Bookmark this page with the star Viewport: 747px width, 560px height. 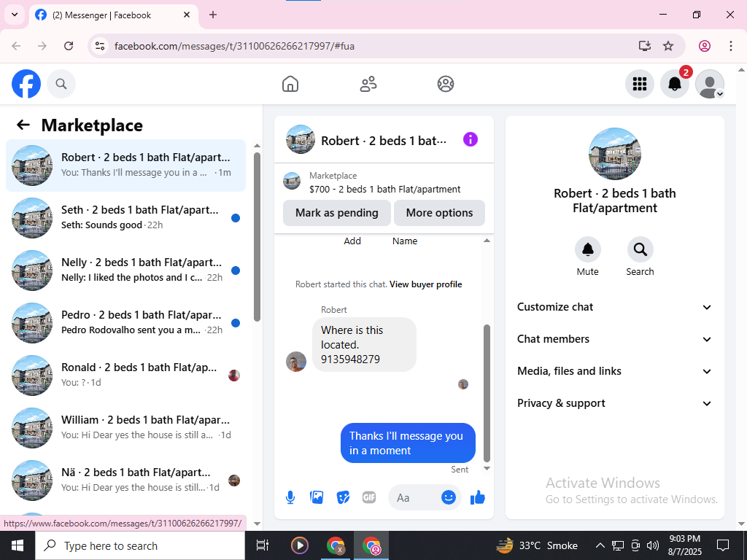click(x=668, y=46)
